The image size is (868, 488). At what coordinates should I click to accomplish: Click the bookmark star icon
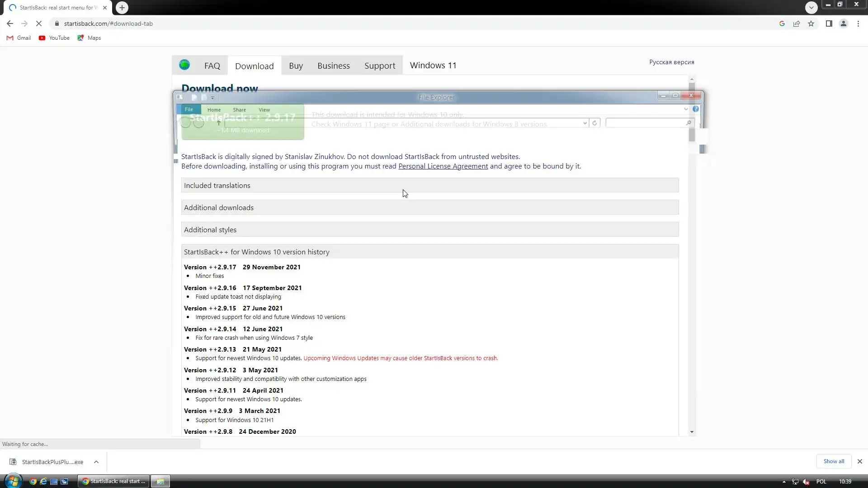click(811, 23)
